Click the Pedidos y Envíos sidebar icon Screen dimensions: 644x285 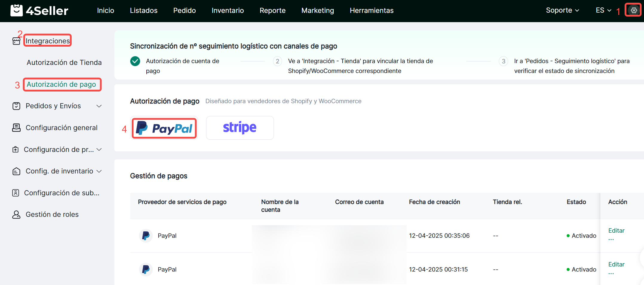click(16, 106)
